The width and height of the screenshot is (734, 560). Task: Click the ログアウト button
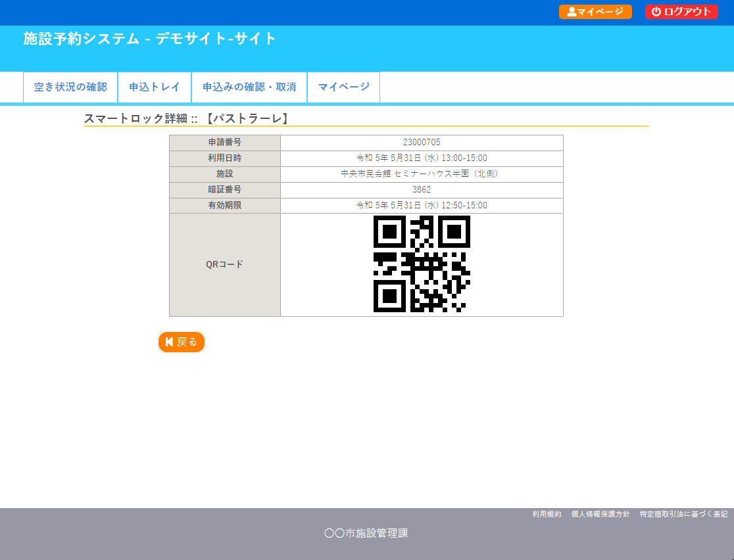pyautogui.click(x=681, y=12)
